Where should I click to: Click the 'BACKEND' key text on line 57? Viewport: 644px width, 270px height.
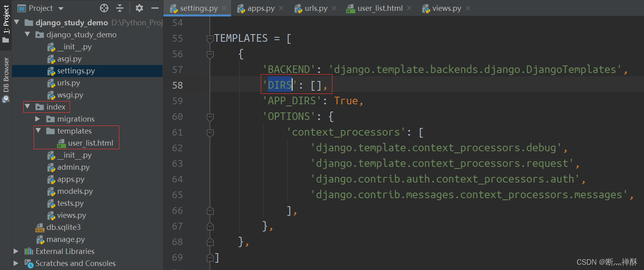tap(289, 69)
